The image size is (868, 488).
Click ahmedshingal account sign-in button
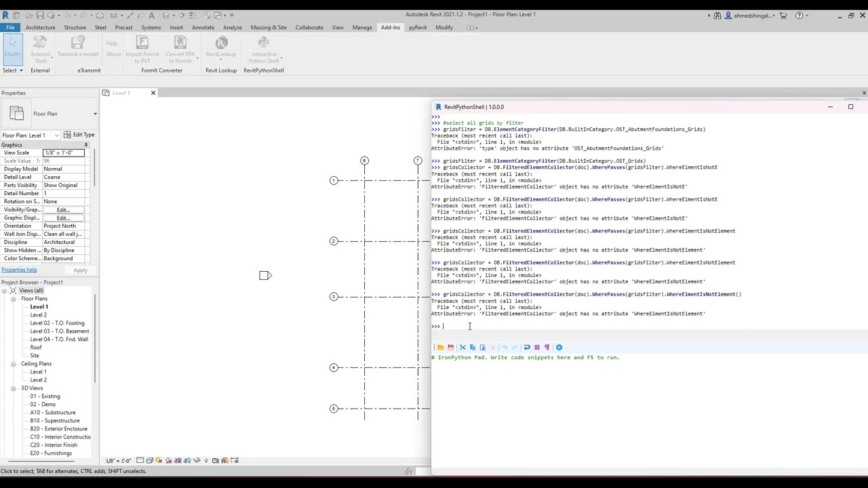pos(749,15)
